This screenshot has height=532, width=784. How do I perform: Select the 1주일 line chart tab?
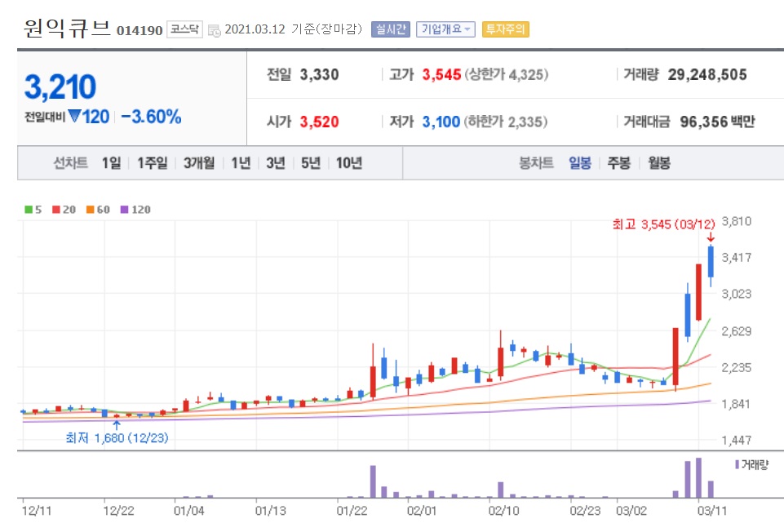point(152,163)
